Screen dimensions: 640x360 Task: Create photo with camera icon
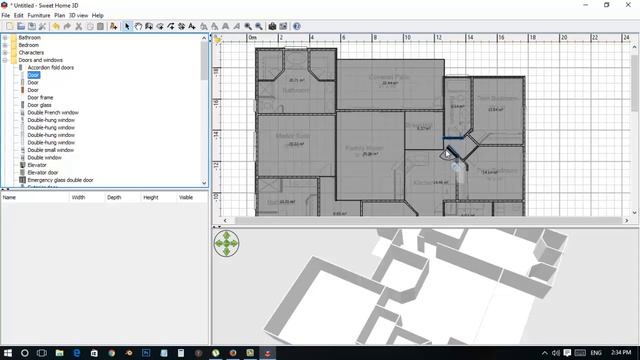pos(272,27)
